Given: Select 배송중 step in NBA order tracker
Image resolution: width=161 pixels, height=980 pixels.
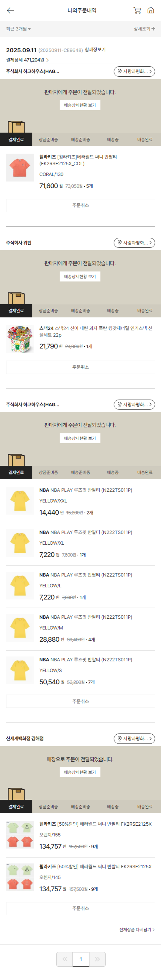Looking at the screenshot, I should (113, 472).
